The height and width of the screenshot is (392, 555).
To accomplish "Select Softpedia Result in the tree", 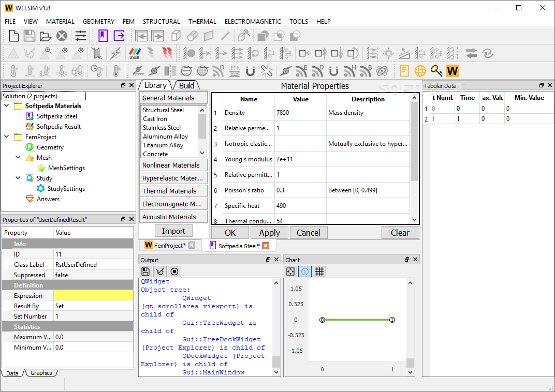I will tap(59, 127).
